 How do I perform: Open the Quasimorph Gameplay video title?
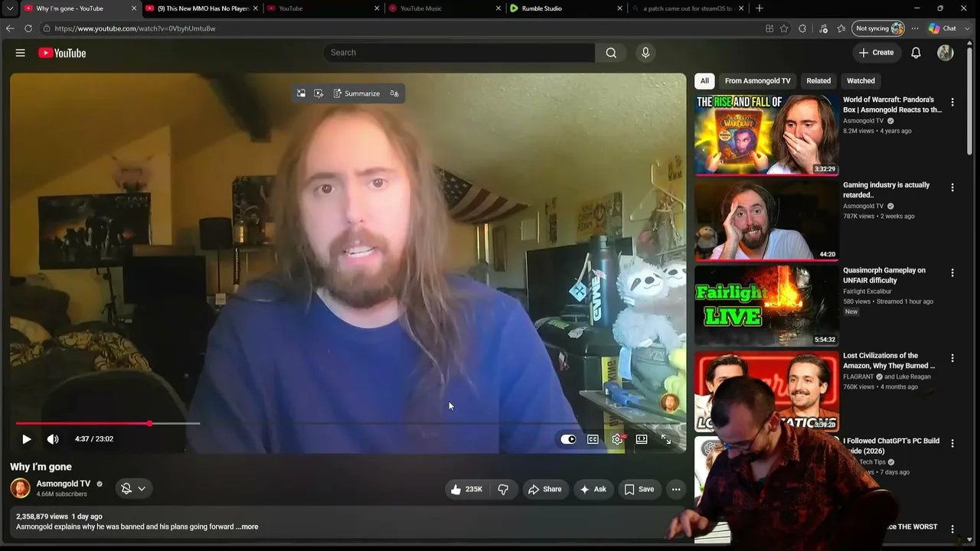884,275
